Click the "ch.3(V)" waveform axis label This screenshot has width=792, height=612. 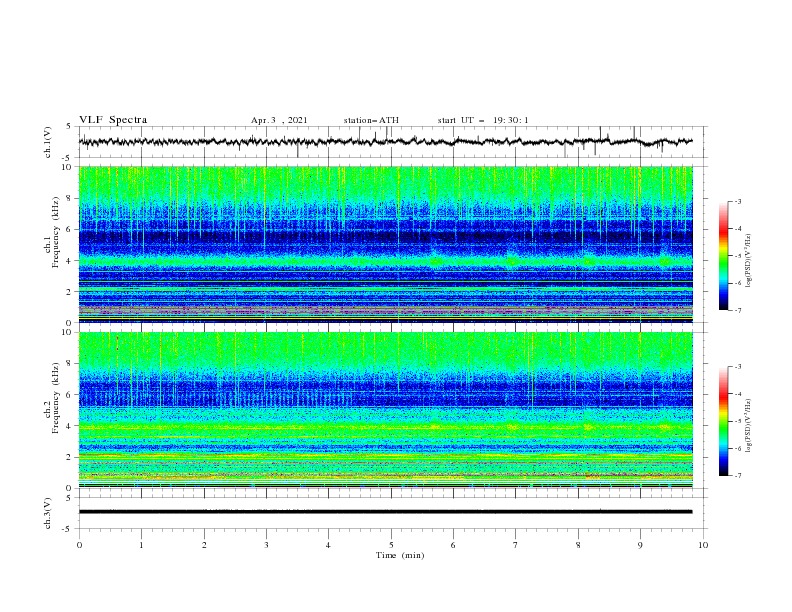48,513
